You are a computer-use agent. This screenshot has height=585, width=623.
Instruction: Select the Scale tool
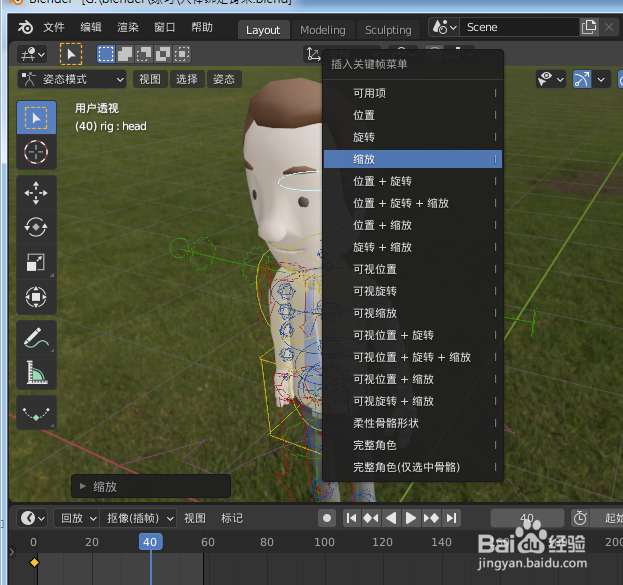36,262
